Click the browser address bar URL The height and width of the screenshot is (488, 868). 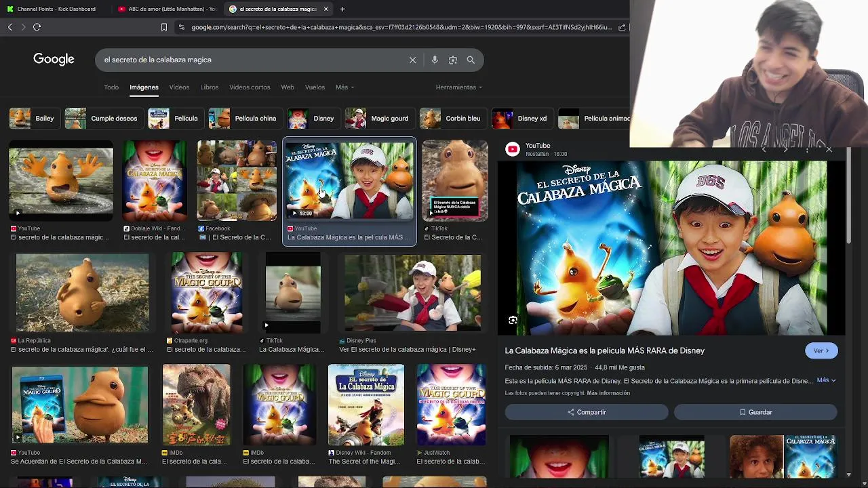point(401,27)
